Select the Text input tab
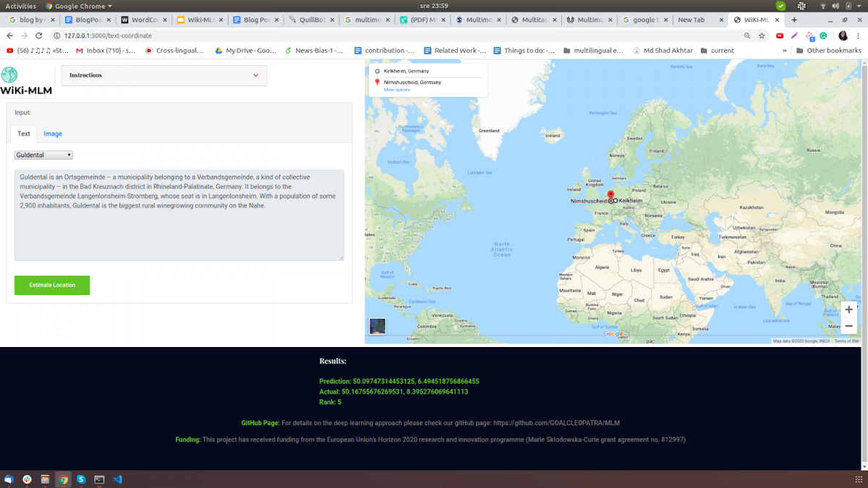 click(x=23, y=134)
